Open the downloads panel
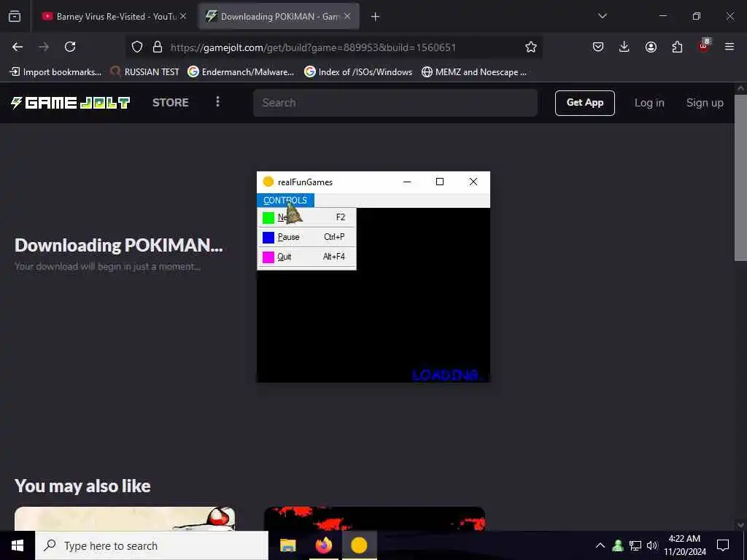Screen dimensions: 747x560 pyautogui.click(x=624, y=47)
